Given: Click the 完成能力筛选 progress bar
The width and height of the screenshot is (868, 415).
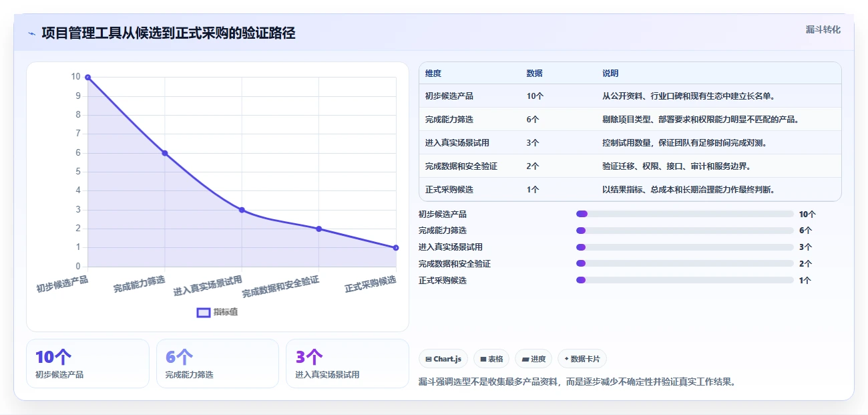Looking at the screenshot, I should point(685,231).
